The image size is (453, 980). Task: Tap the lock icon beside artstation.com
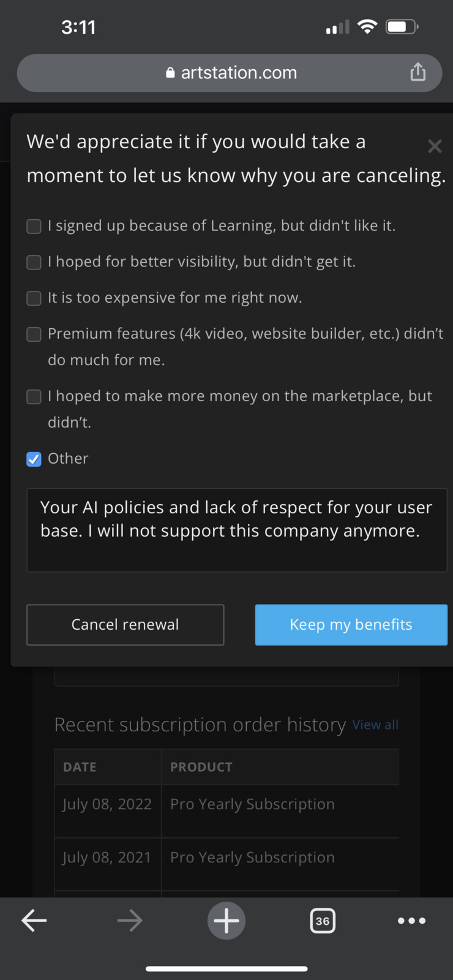[170, 73]
